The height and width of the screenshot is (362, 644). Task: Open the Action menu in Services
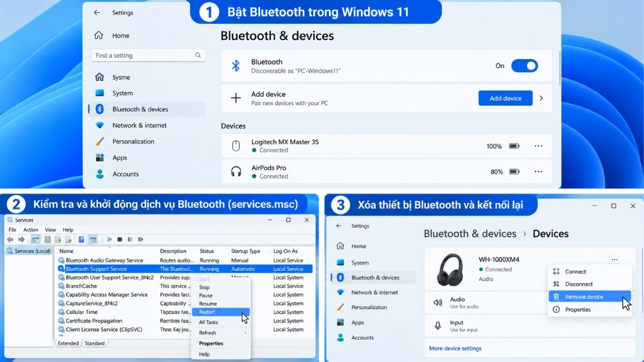point(30,230)
